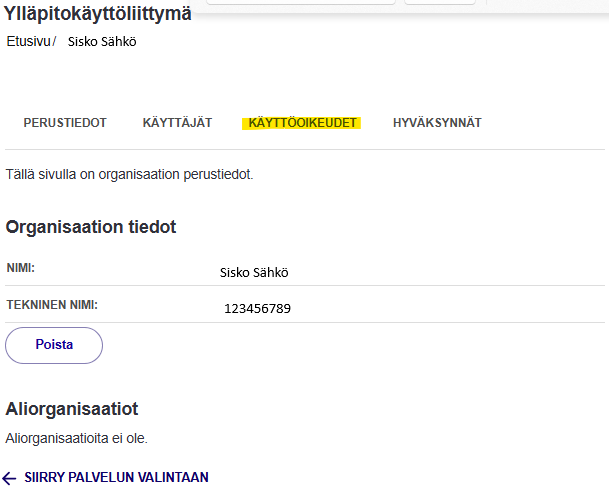Click the small partially visible box at top

pos(439,2)
